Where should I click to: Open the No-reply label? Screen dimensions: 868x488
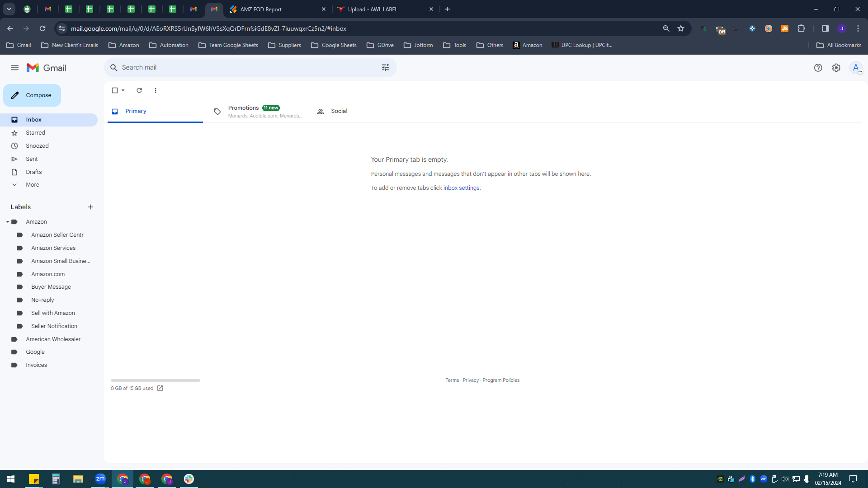(42, 300)
